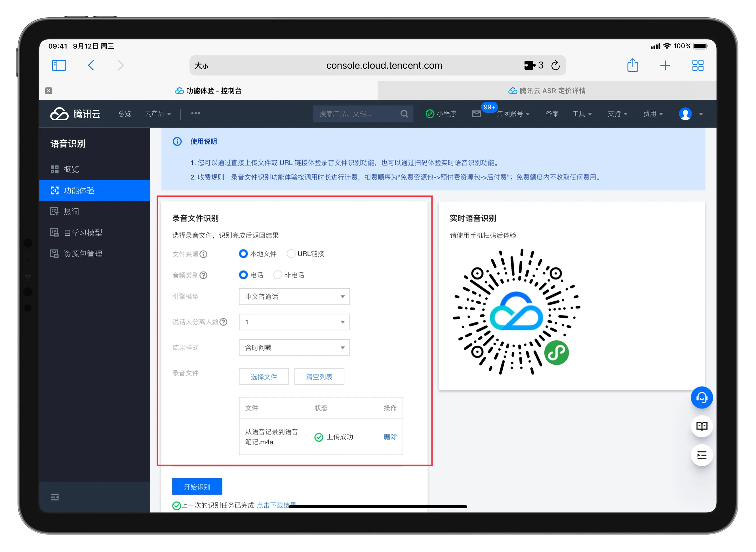Go forward with the browser forward arrow
Screen dimensions: 756x552
pos(121,66)
